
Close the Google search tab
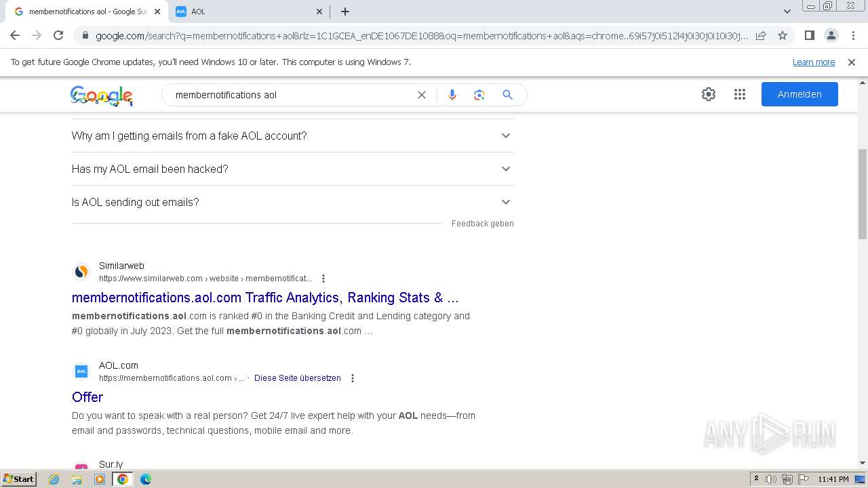pyautogui.click(x=157, y=12)
